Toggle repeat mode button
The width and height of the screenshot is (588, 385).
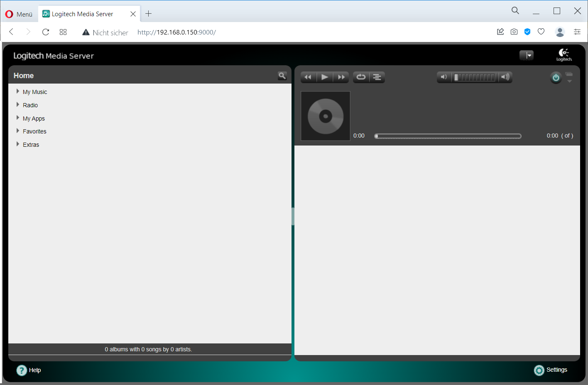pos(361,77)
